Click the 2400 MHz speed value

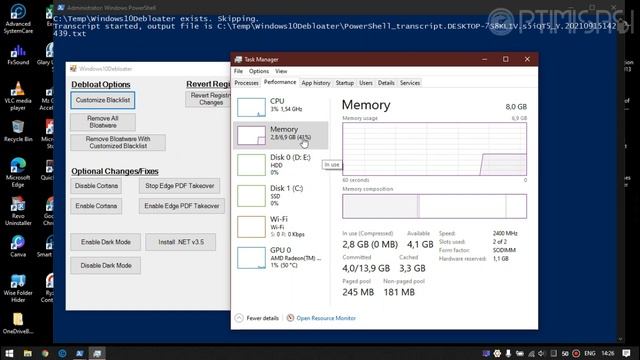click(x=505, y=233)
